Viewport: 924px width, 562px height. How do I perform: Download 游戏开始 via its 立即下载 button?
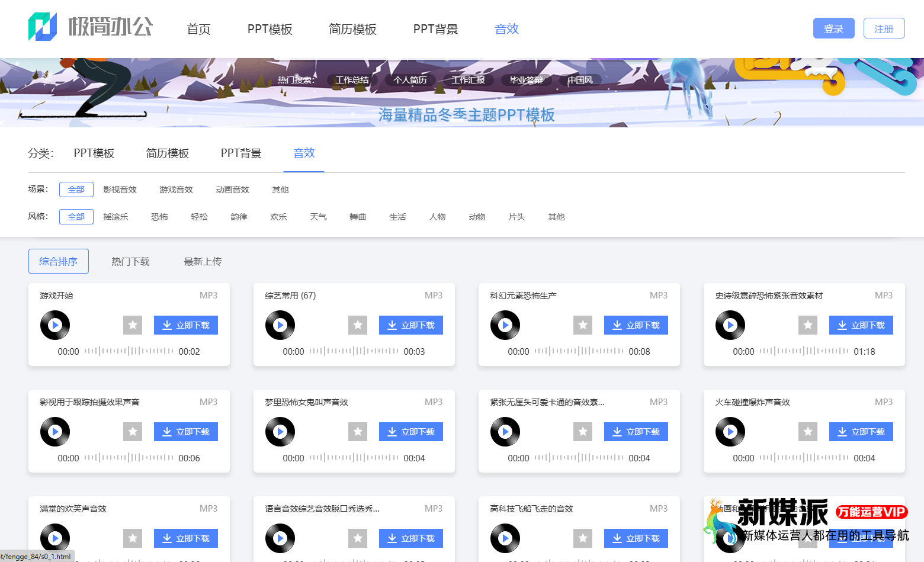click(x=185, y=325)
